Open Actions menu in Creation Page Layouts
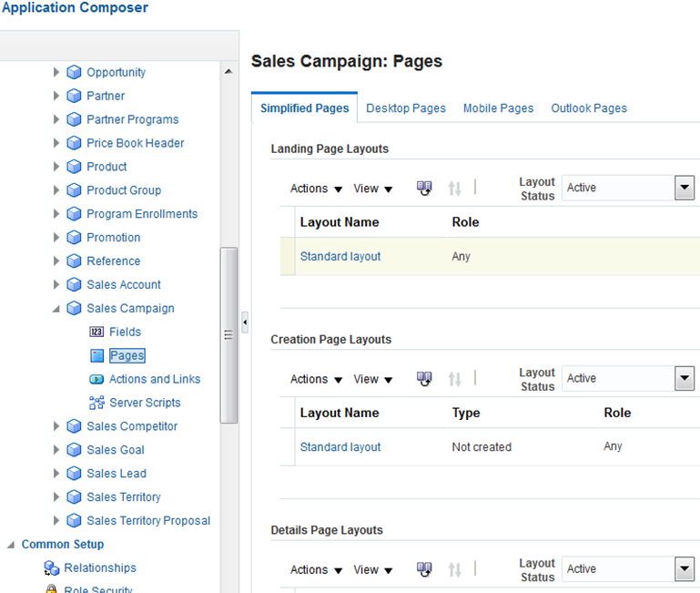The width and height of the screenshot is (700, 593). click(316, 379)
